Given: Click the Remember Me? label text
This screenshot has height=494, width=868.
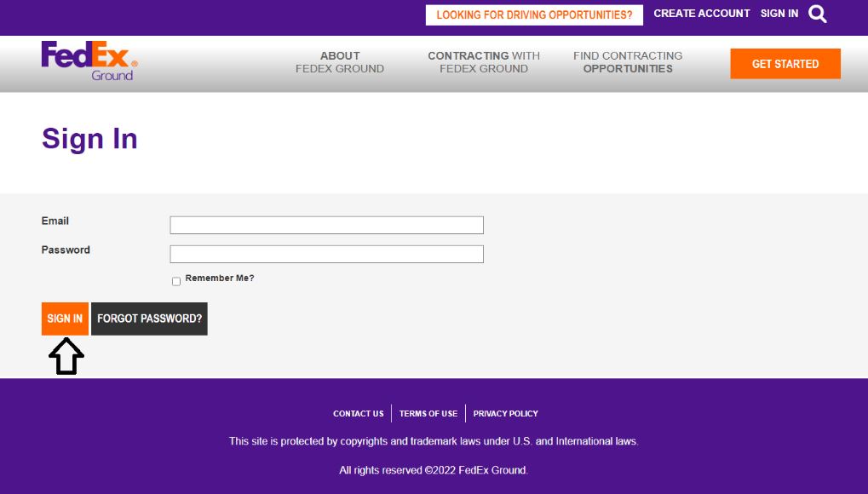Looking at the screenshot, I should tap(220, 278).
